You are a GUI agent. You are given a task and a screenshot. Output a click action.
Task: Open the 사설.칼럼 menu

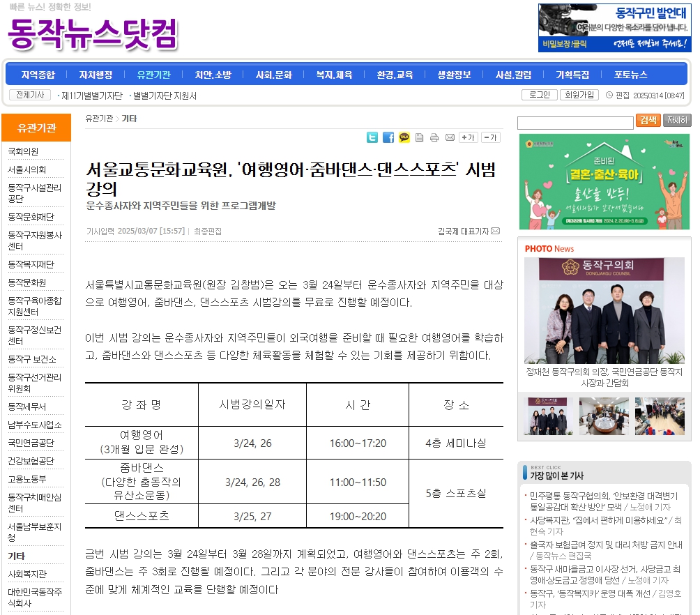point(513,75)
